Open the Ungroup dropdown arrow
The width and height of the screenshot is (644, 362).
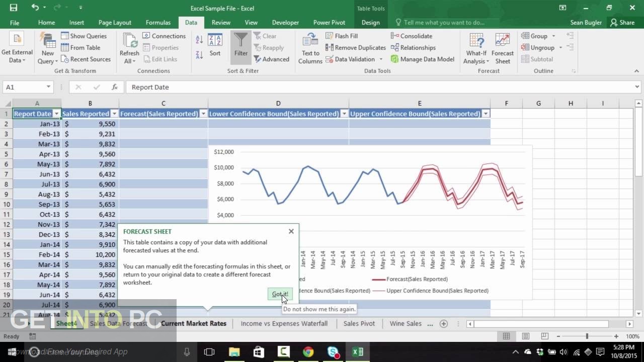click(x=560, y=47)
